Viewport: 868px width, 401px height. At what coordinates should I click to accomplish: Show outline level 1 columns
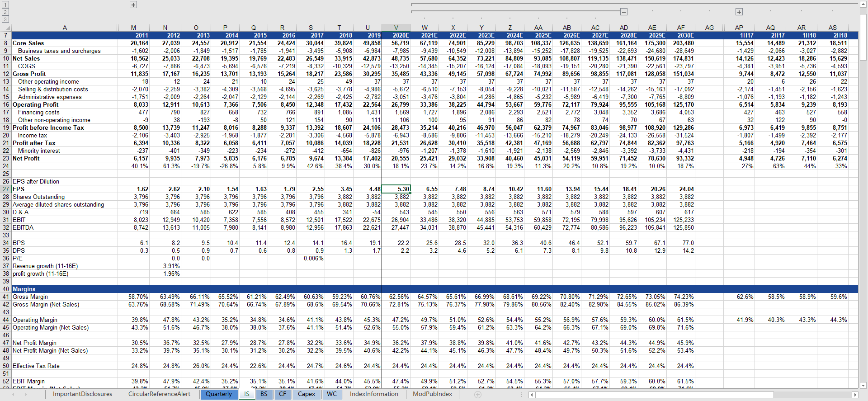click(x=5, y=5)
